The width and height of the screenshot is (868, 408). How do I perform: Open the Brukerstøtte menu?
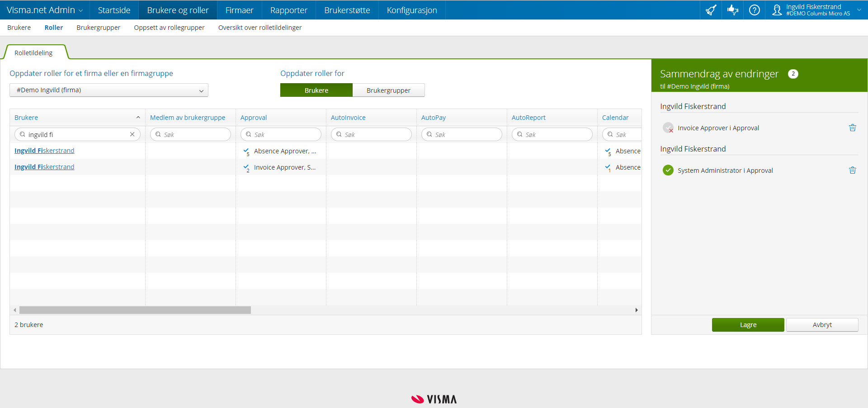click(347, 10)
